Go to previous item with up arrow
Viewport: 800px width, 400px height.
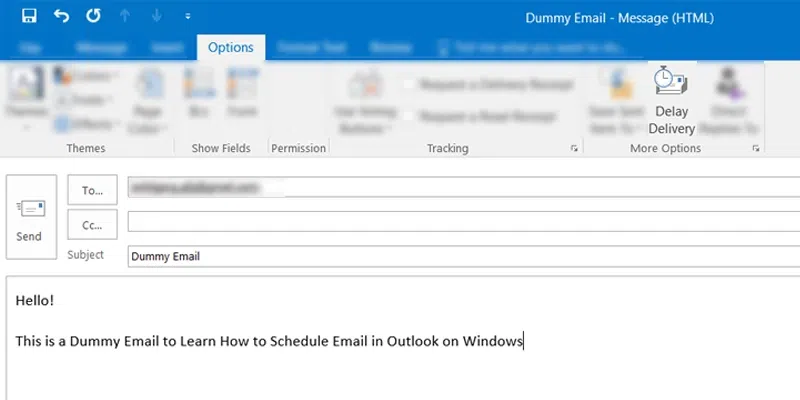(124, 16)
